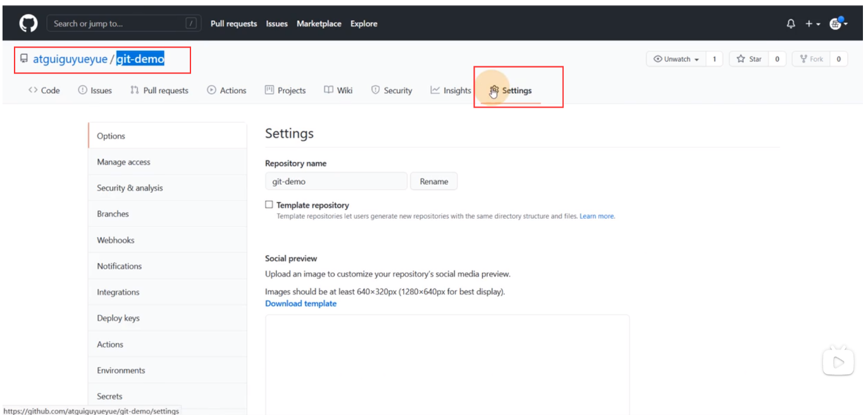
Task: Click the floating video play icon
Action: point(838,362)
